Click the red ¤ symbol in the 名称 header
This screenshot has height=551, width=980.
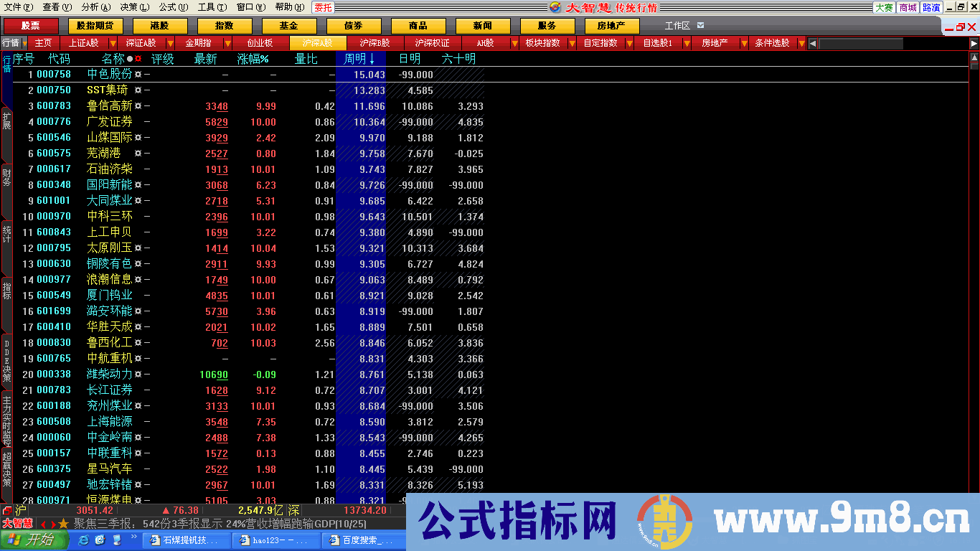coord(138,59)
